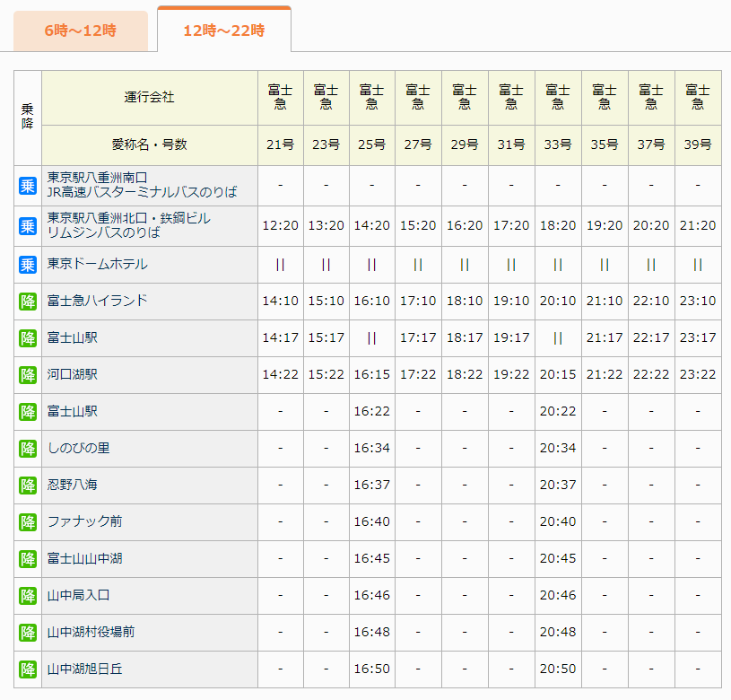Click boarding icon beside 東京駅八重洲北口・鉄鋼ビル row
The height and width of the screenshot is (700, 731).
tap(28, 226)
